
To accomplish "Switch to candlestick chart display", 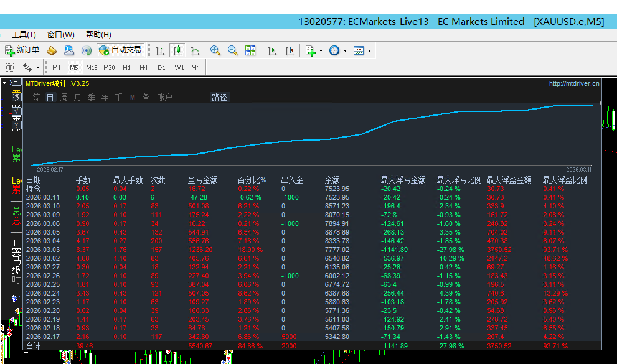I will pyautogui.click(x=177, y=50).
